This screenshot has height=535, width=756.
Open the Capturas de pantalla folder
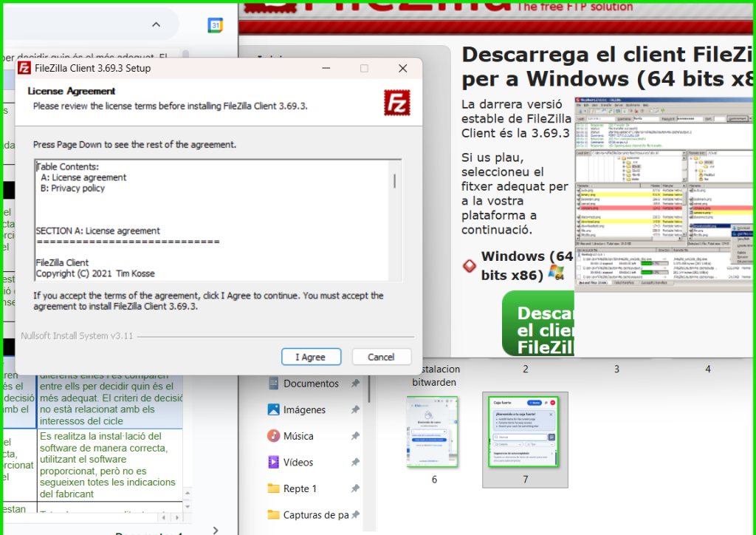point(315,515)
